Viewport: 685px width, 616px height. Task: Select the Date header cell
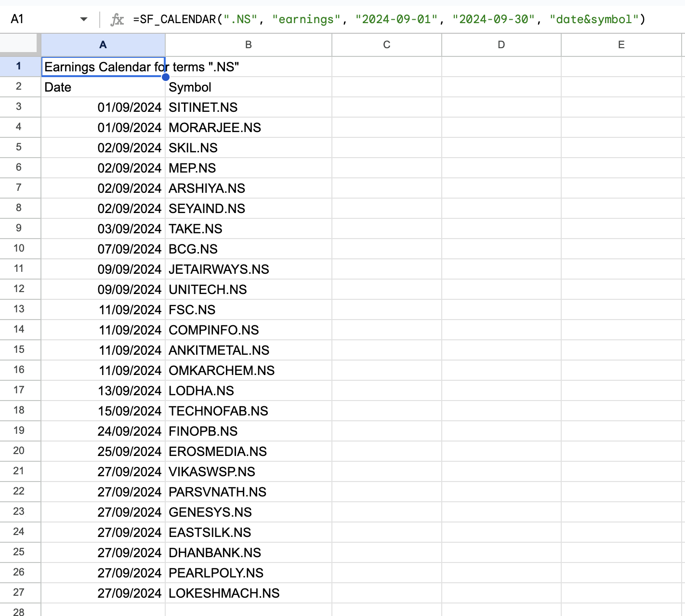click(103, 87)
